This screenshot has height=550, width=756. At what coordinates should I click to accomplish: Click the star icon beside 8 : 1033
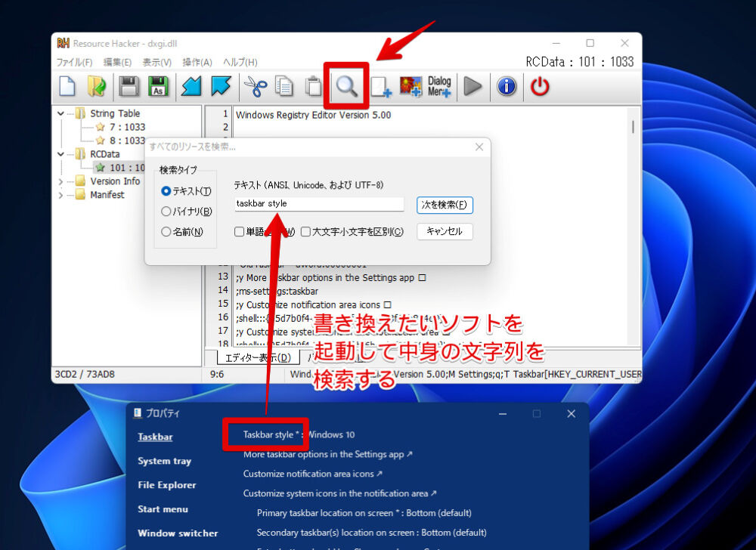coord(101,141)
